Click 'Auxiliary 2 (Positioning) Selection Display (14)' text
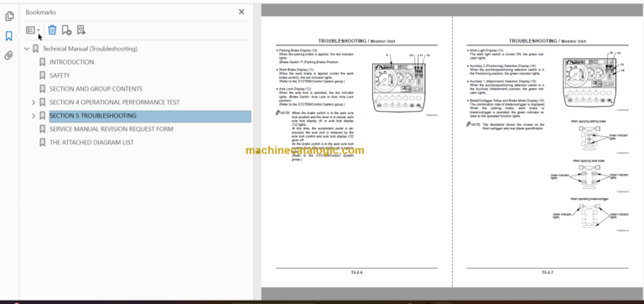 (503, 66)
